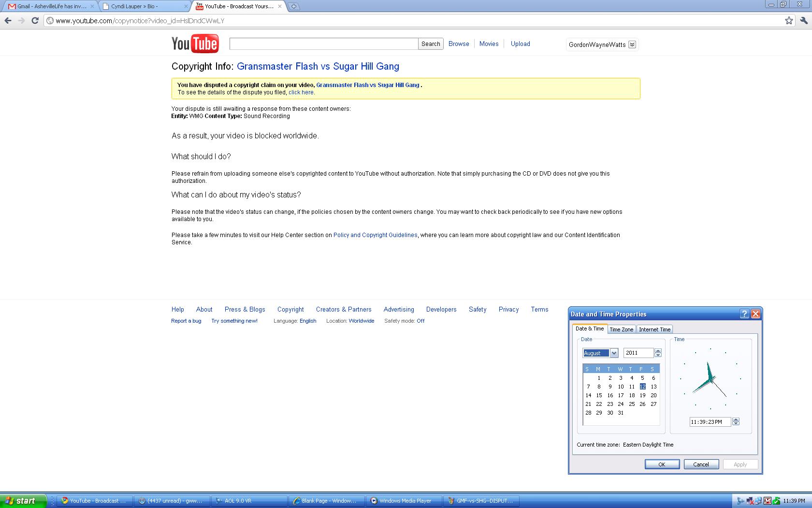Click the 'click here' dispute details link

tap(301, 92)
